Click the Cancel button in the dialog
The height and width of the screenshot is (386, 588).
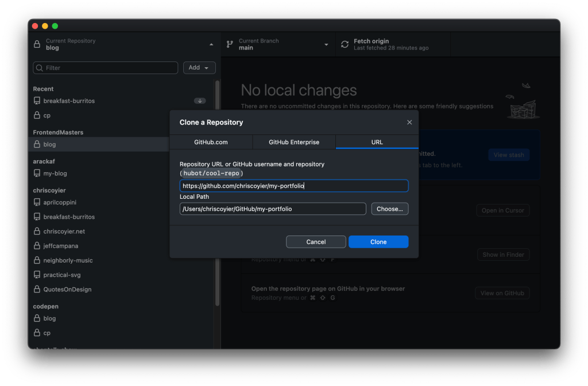tap(316, 241)
